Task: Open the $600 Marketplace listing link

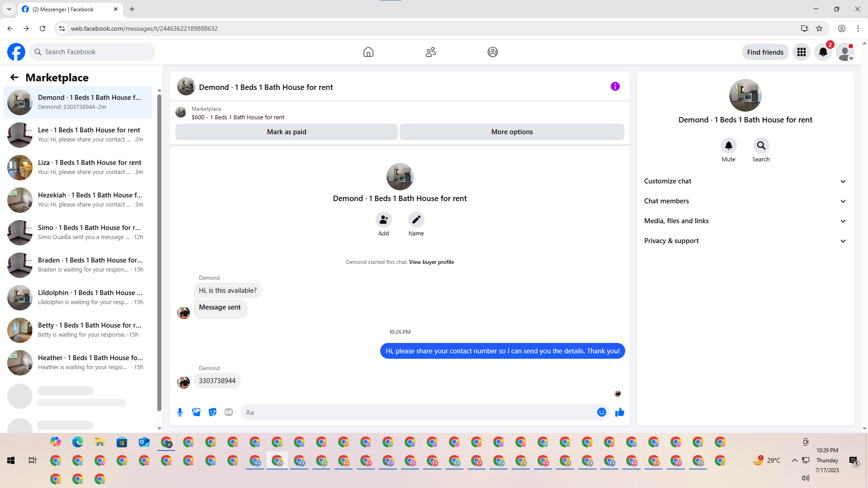Action: pos(238,117)
